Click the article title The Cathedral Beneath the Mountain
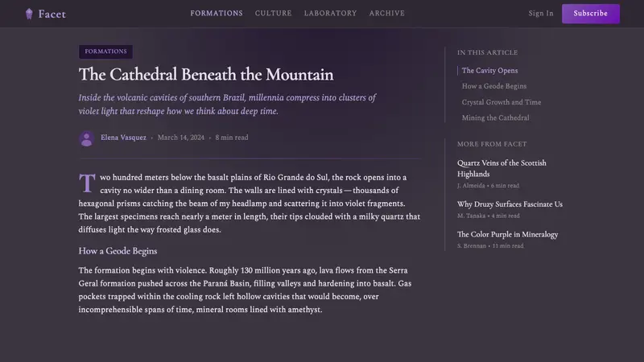Image resolution: width=644 pixels, height=362 pixels. (x=206, y=75)
